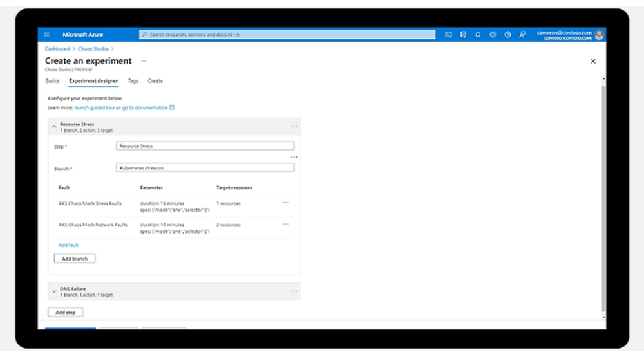Click into the Step name field
The width and height of the screenshot is (644, 359).
click(x=205, y=145)
